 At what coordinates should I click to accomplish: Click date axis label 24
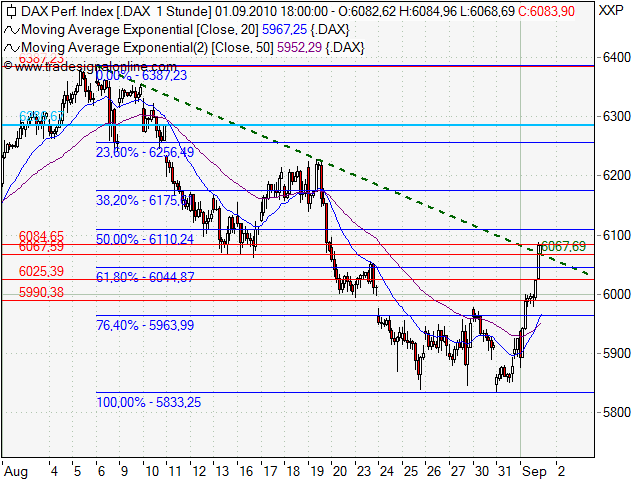387,471
